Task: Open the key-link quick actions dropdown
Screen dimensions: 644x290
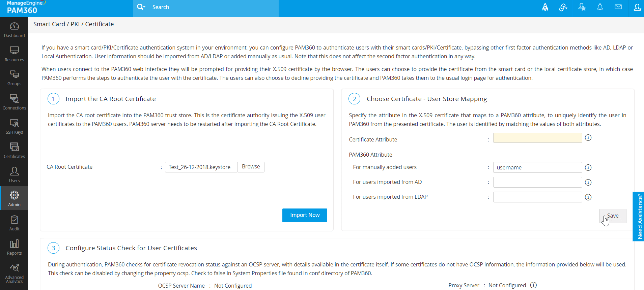Action: (x=563, y=7)
